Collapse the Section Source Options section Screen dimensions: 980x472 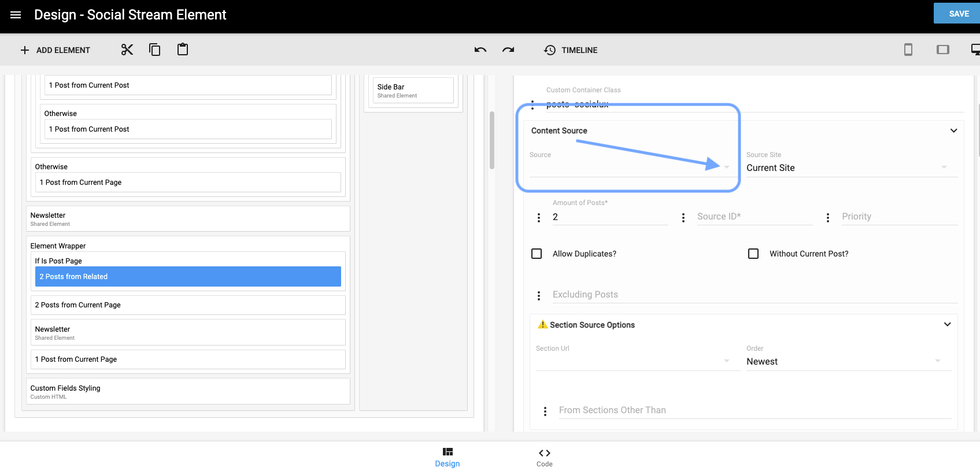(947, 325)
